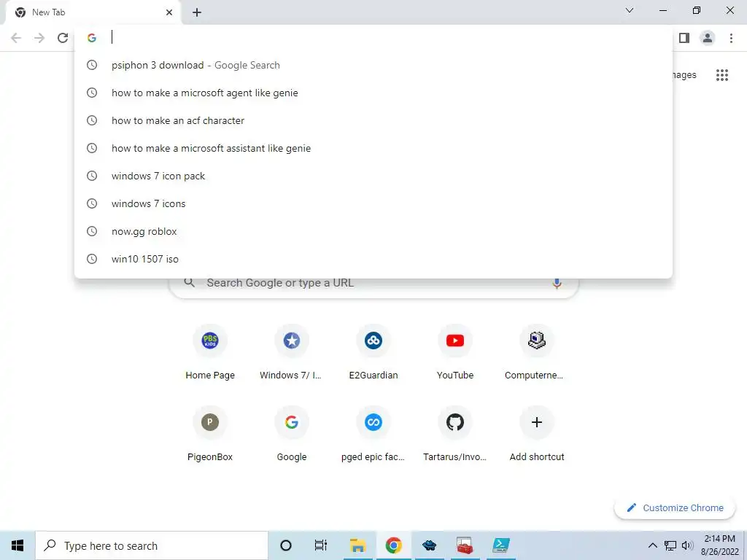Open the network tray icon
747x560 pixels.
point(670,545)
